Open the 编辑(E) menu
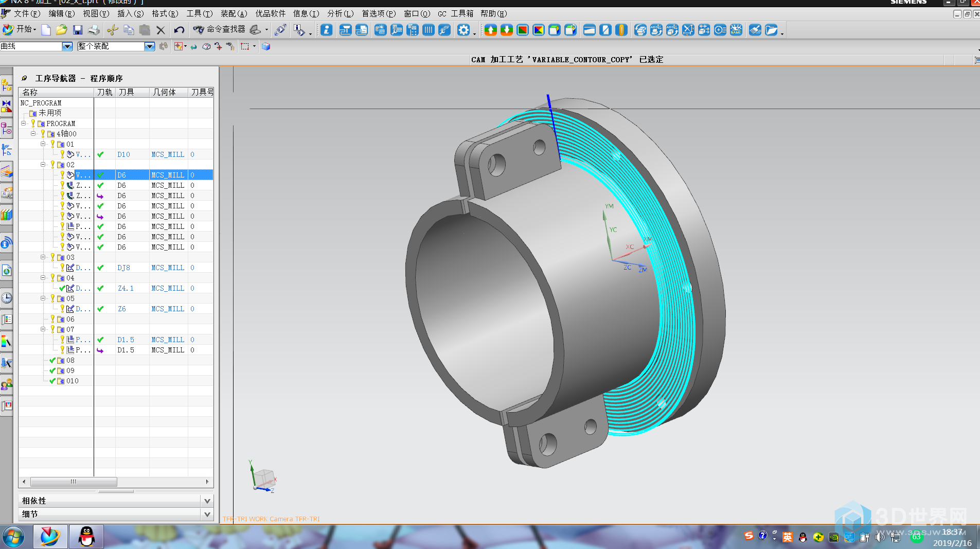Image resolution: width=980 pixels, height=549 pixels. [x=61, y=13]
